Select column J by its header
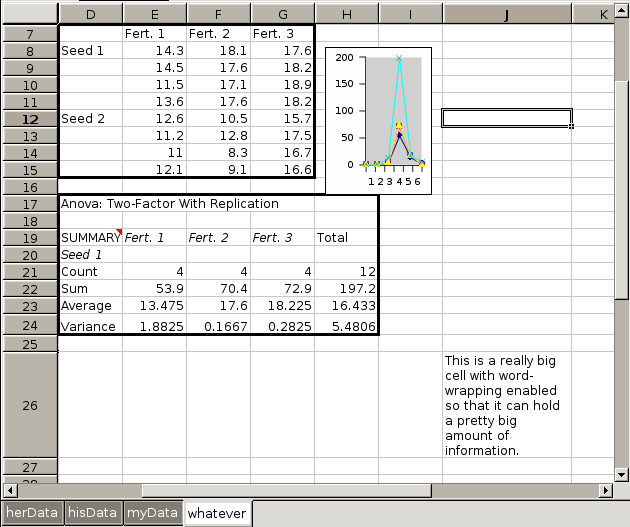Image resolution: width=630 pixels, height=527 pixels. click(x=506, y=13)
